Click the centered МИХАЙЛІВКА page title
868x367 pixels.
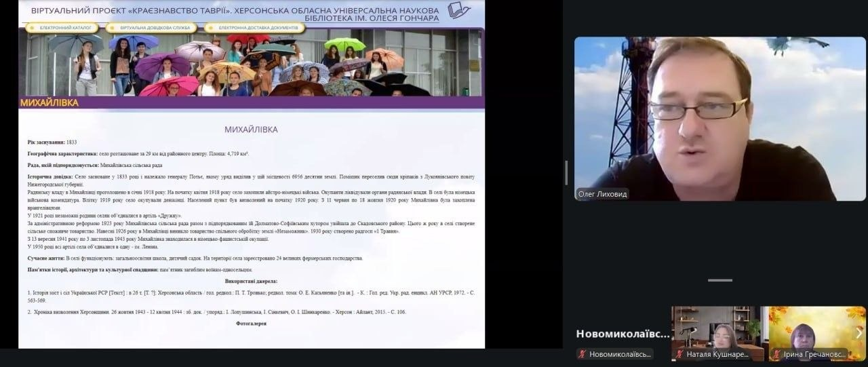(251, 129)
